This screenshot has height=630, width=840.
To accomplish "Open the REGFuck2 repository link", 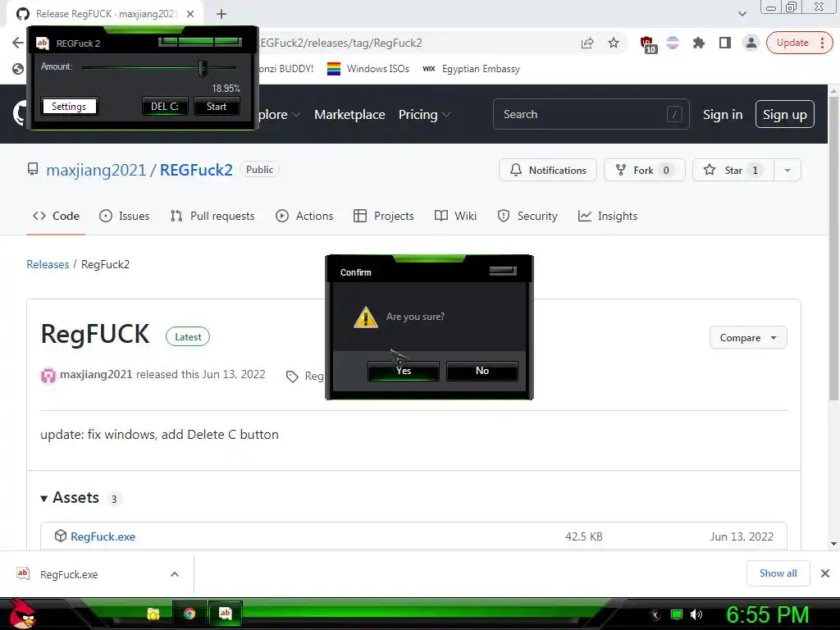I will [x=196, y=170].
